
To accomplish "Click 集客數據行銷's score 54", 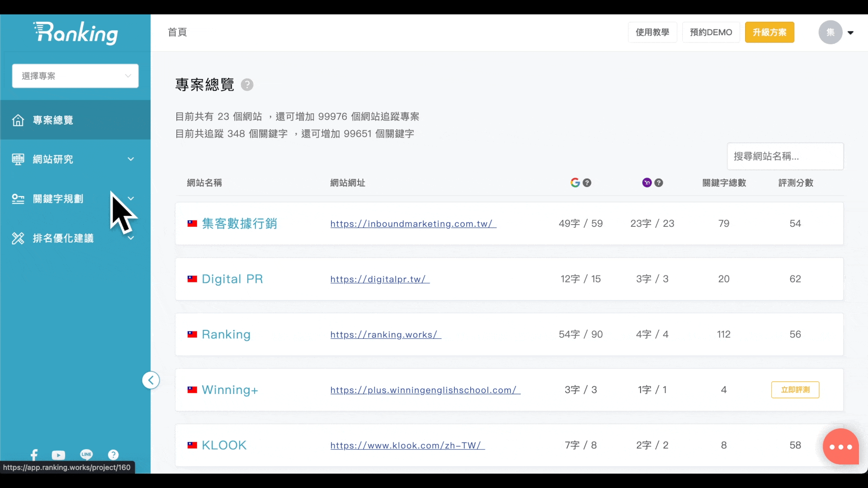I will coord(795,223).
